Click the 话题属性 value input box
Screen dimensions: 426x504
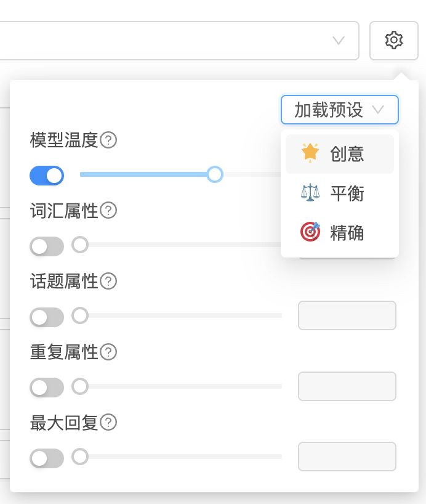click(x=347, y=315)
